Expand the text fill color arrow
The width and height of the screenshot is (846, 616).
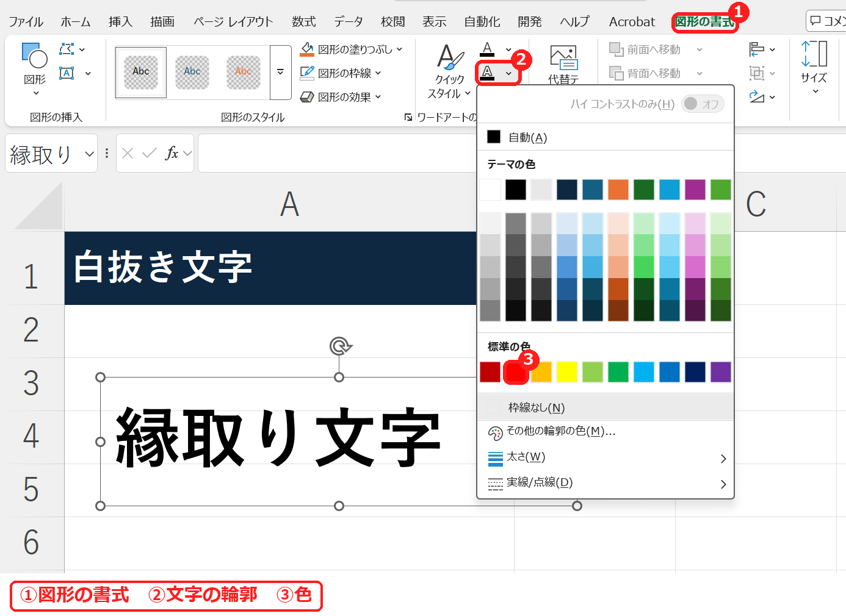(x=508, y=49)
